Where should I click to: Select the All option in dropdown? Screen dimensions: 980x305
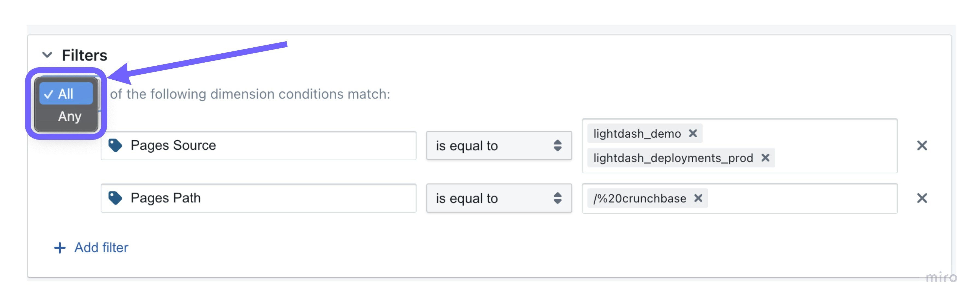click(x=66, y=94)
